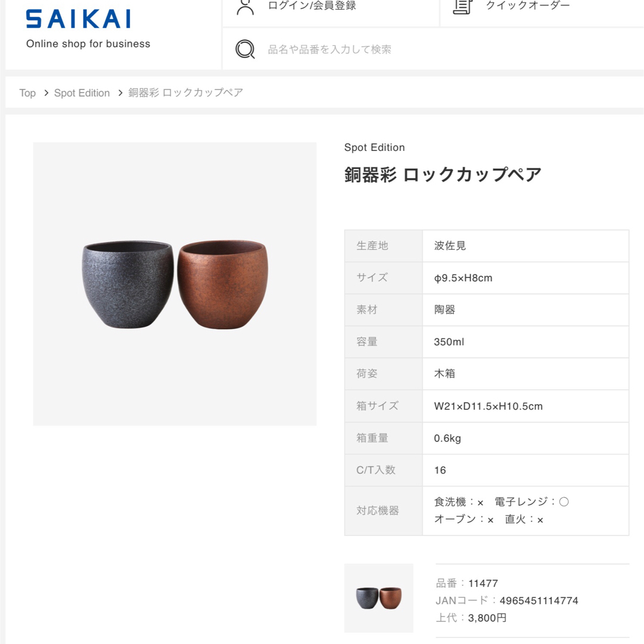This screenshot has width=644, height=644.
Task: Click the user account icon
Action: pos(245,7)
